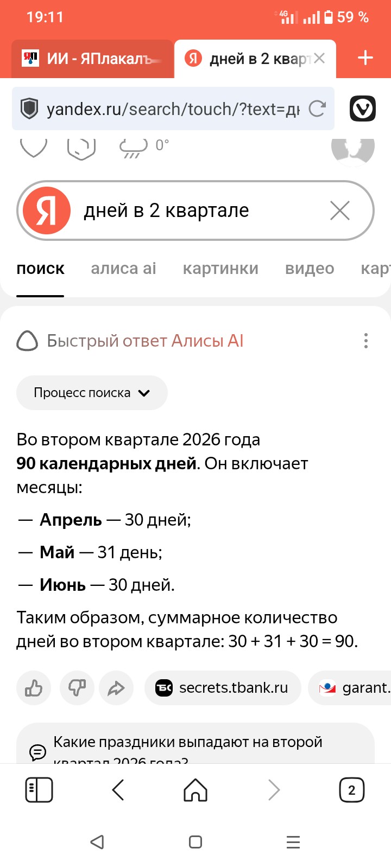The image size is (391, 868).
Task: Open a new tab with plus icon
Action: tap(365, 58)
